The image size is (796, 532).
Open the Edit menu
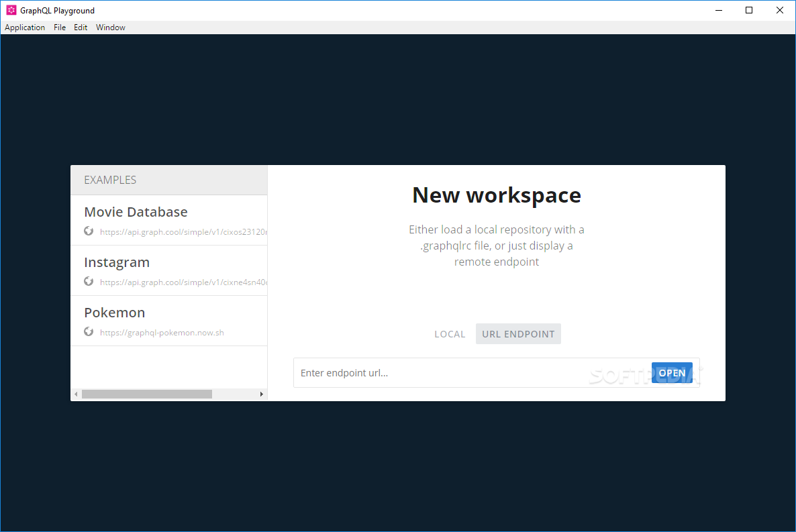(x=81, y=28)
